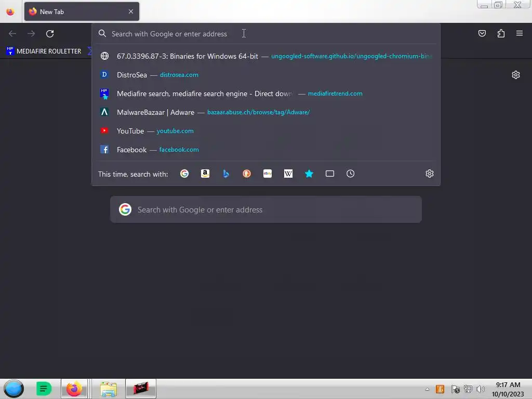Search this time with DuckDuckGo icon
This screenshot has height=399, width=532.
(x=247, y=174)
